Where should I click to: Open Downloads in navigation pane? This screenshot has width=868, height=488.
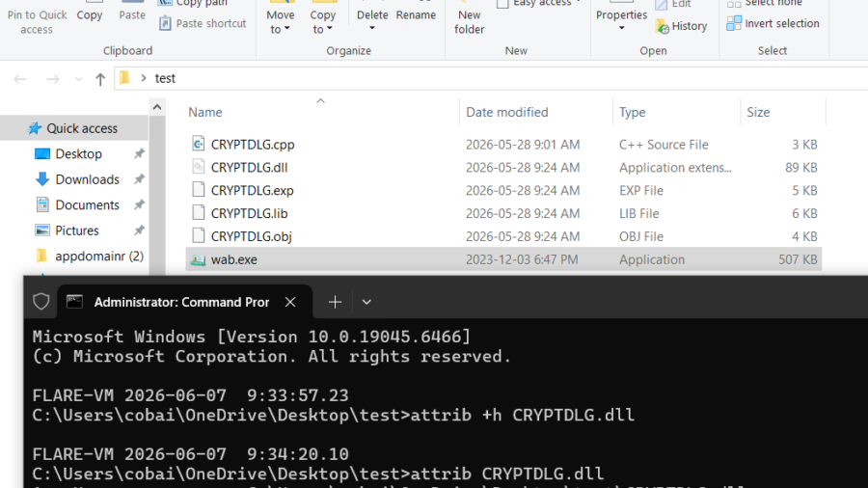(87, 179)
